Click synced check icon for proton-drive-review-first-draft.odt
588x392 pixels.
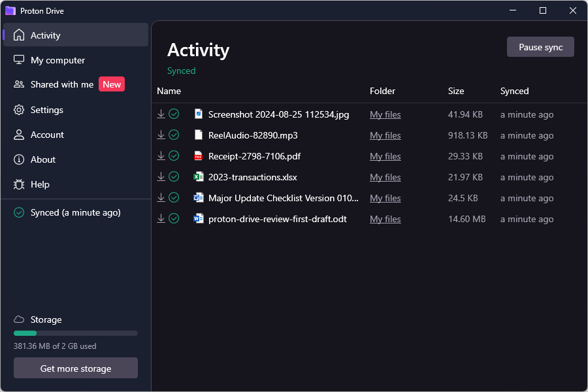174,218
